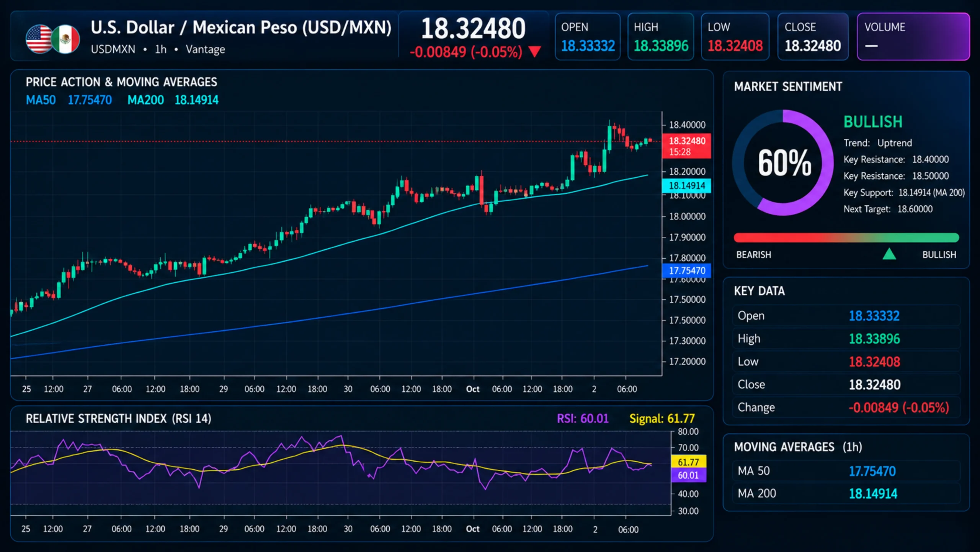The height and width of the screenshot is (552, 980).
Task: Open the OPEN 18.33332 card
Action: pos(587,37)
